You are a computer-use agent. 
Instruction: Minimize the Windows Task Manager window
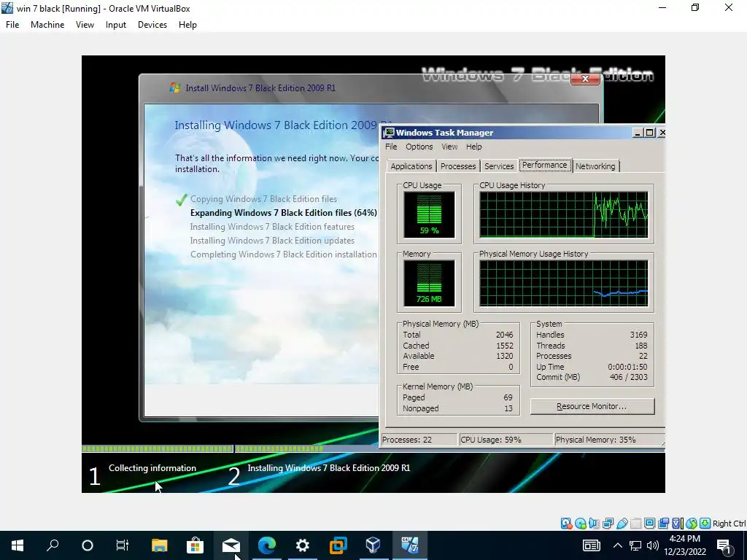tap(638, 133)
